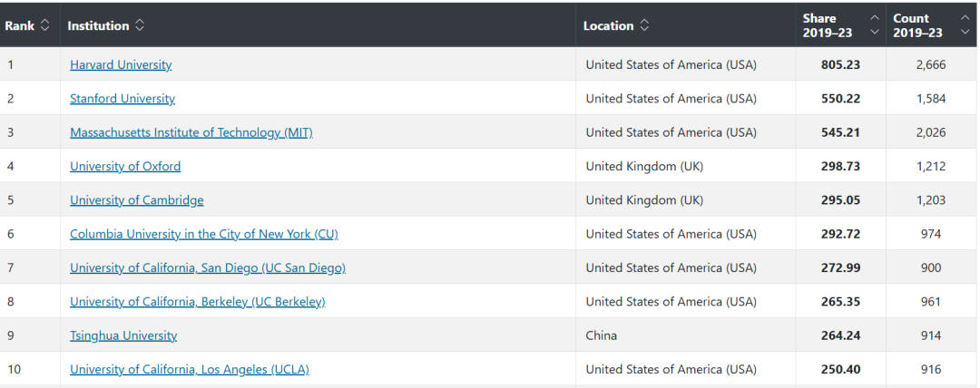
Task: Select count value 1,212
Action: coord(931,166)
